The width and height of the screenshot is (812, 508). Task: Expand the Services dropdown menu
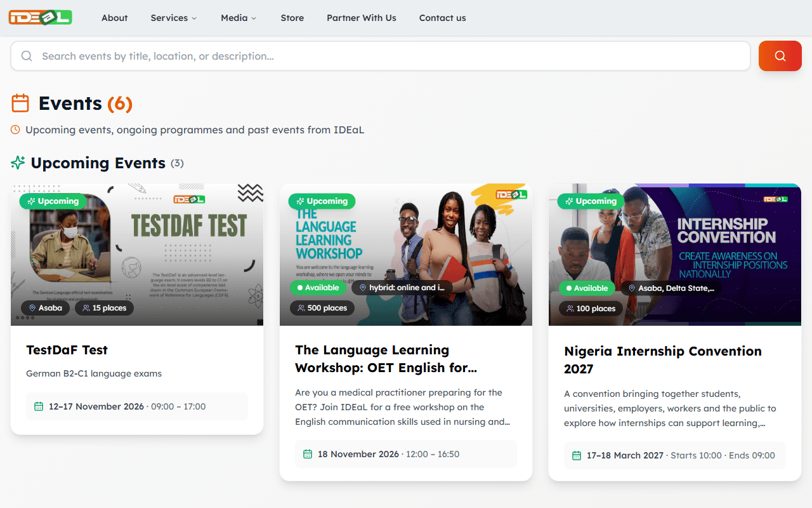(174, 18)
